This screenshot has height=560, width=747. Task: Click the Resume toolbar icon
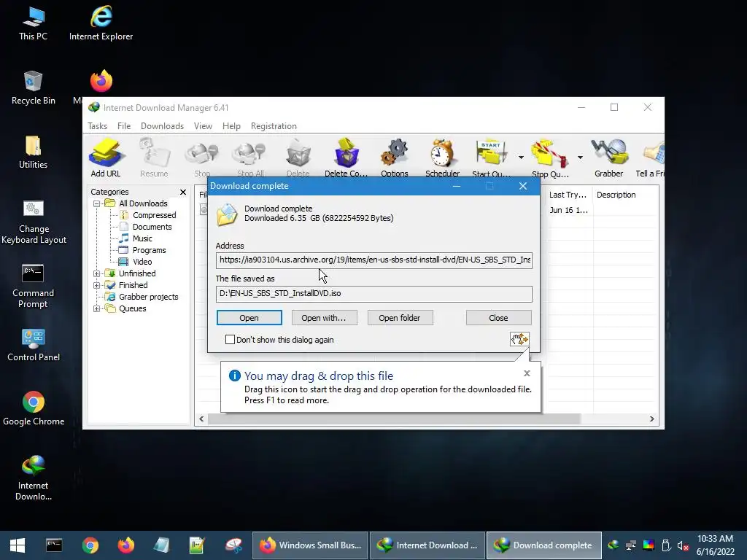[x=154, y=157]
